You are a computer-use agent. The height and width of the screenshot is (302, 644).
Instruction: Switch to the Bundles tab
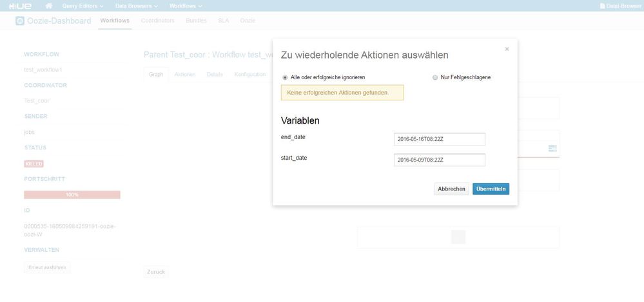(x=197, y=21)
